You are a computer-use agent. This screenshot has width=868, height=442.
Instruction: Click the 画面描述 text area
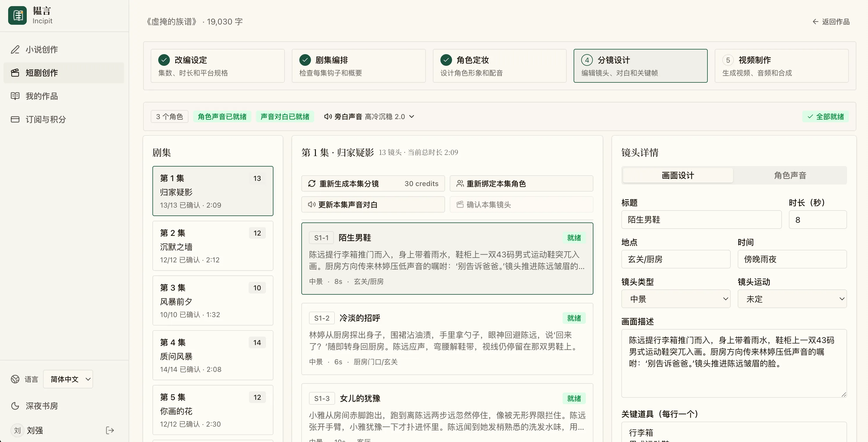pyautogui.click(x=734, y=363)
